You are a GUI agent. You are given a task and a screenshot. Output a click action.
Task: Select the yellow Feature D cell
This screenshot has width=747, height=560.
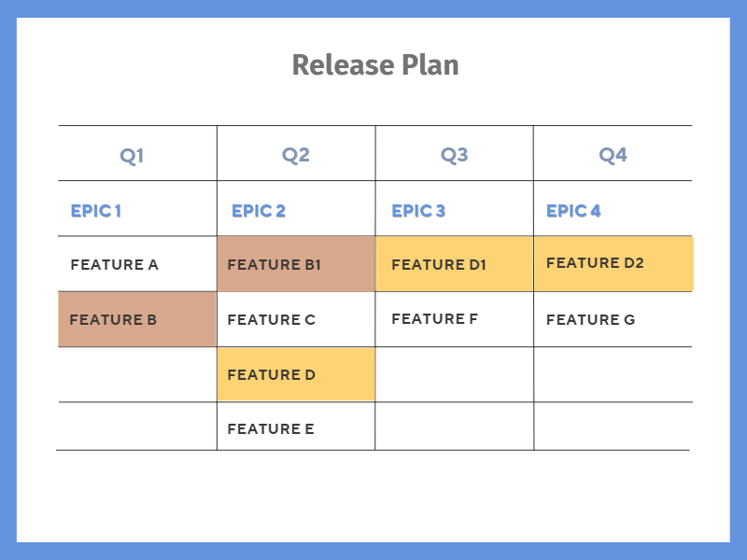pyautogui.click(x=295, y=374)
